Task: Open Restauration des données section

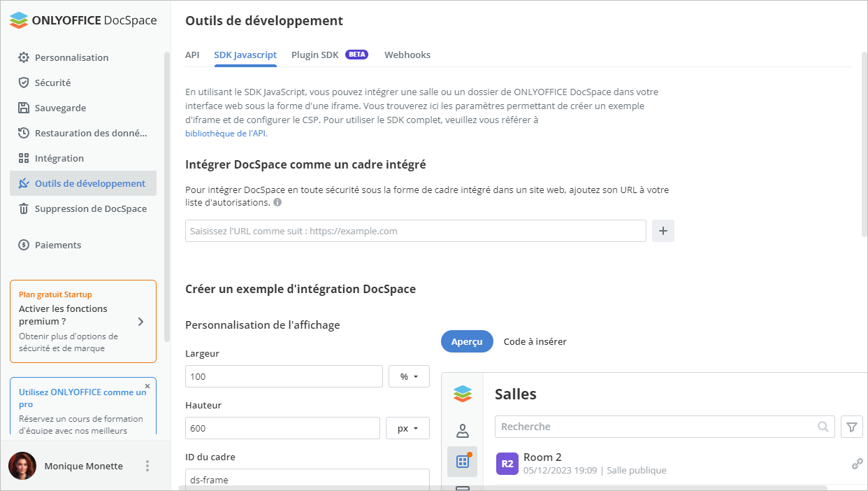Action: [83, 133]
